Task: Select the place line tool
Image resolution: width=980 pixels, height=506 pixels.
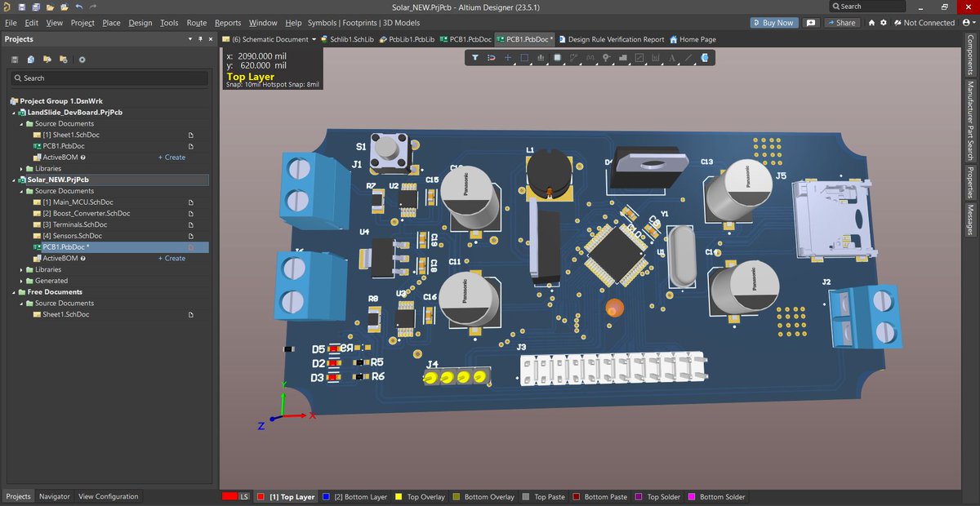Action: pyautogui.click(x=688, y=58)
